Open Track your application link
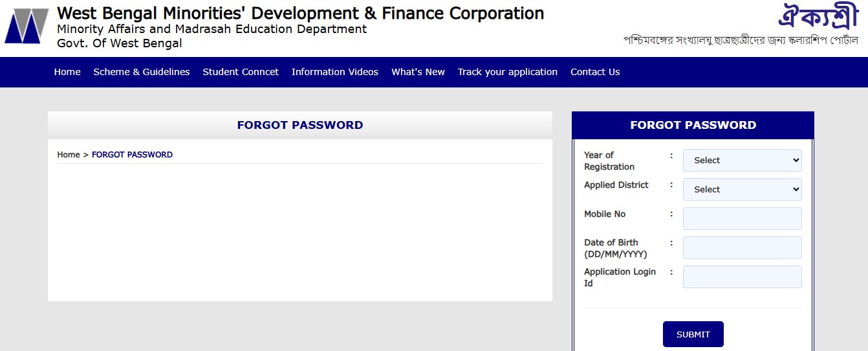Screen dimensions: 868x351 (x=508, y=72)
